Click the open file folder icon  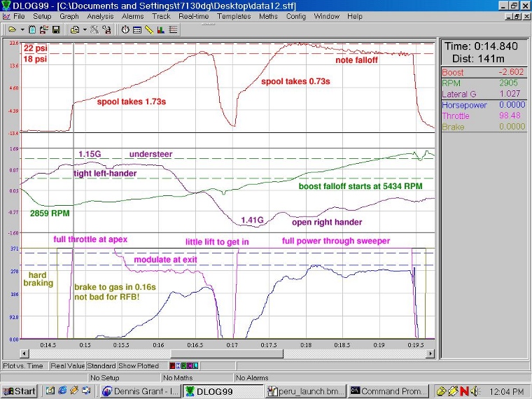point(12,29)
